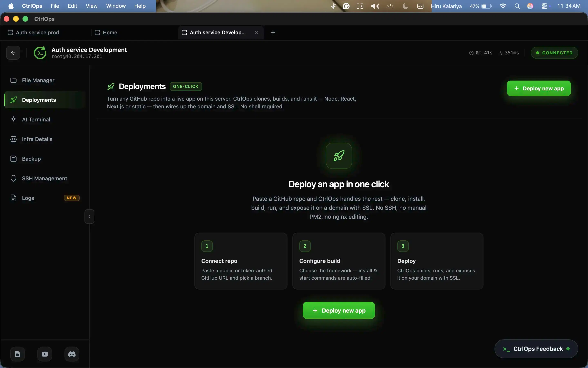
Task: Go to Infra Details section
Action: [45, 139]
